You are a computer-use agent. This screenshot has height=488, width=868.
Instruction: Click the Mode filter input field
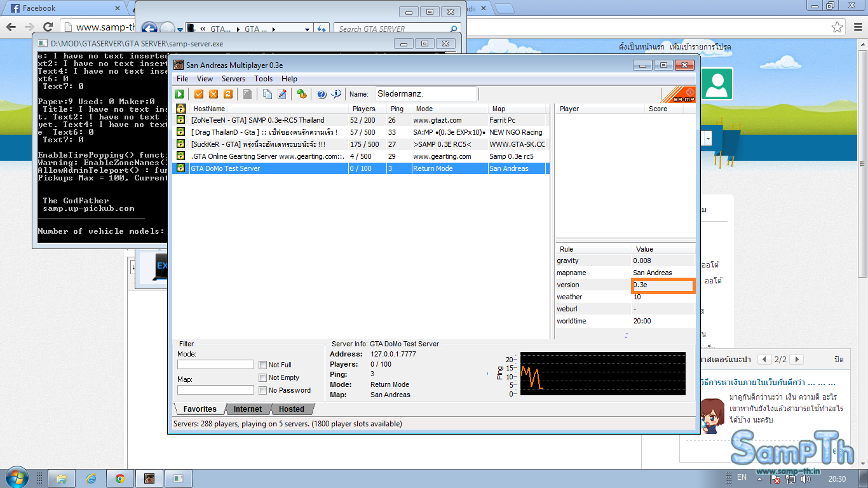coord(215,365)
